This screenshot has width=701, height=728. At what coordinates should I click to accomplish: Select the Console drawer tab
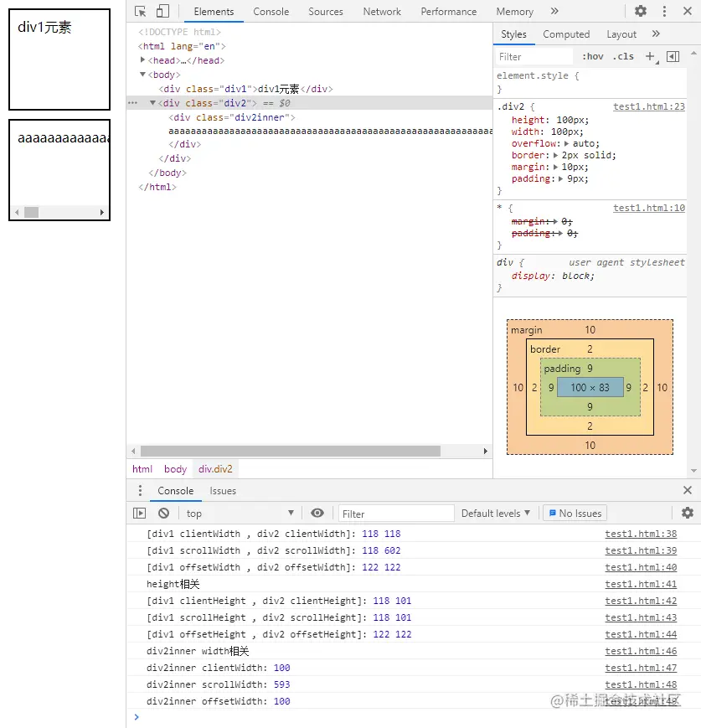tap(176, 491)
